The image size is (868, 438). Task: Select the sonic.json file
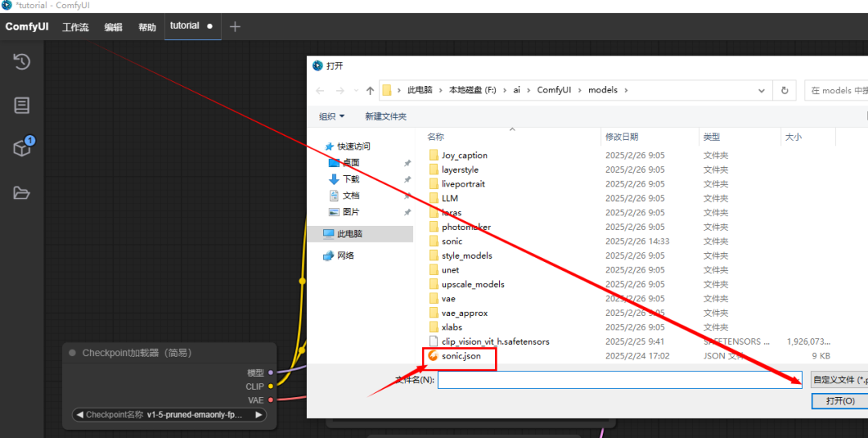[461, 356]
